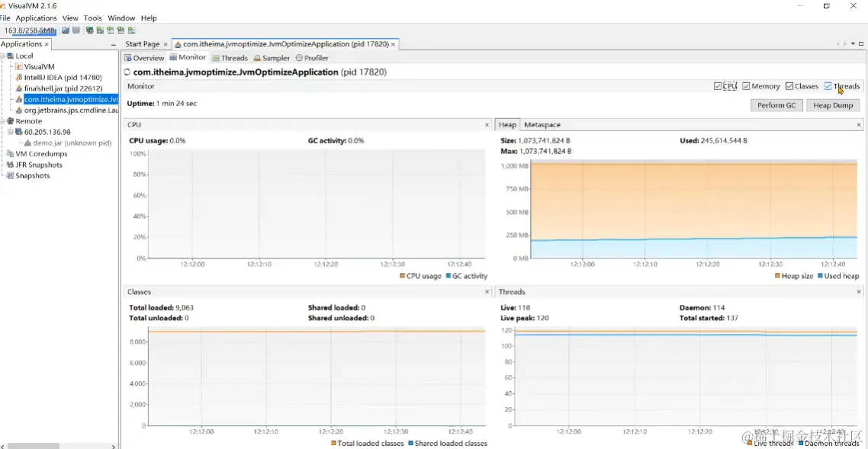Close the Classes chart panel
The image size is (868, 449).
pos(487,292)
